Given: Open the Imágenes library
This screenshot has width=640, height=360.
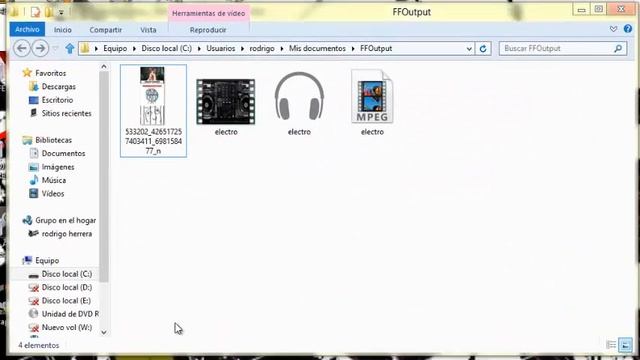Looking at the screenshot, I should click(58, 167).
